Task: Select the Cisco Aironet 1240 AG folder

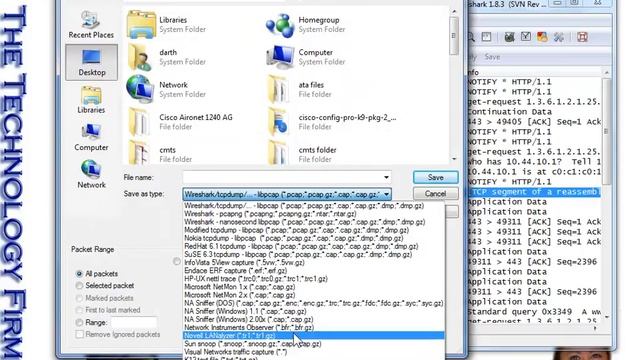Action: point(180,122)
